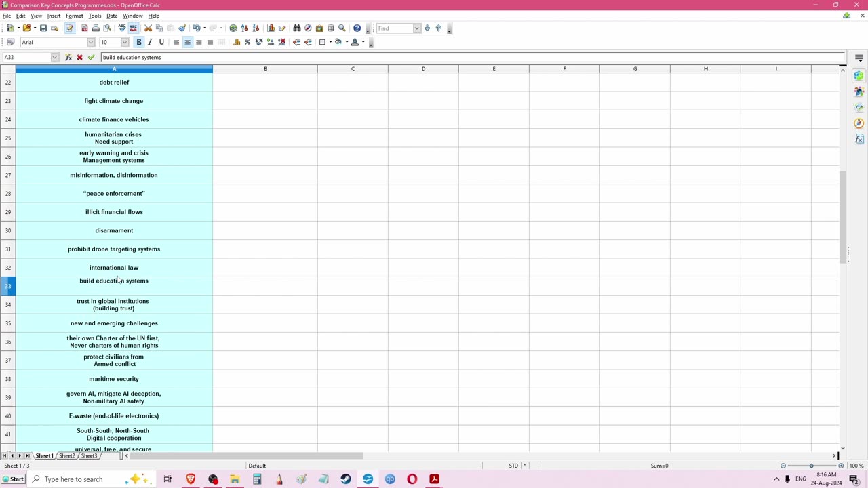Image resolution: width=868 pixels, height=488 pixels.
Task: Click Find Previous up arrow
Action: pyautogui.click(x=438, y=28)
